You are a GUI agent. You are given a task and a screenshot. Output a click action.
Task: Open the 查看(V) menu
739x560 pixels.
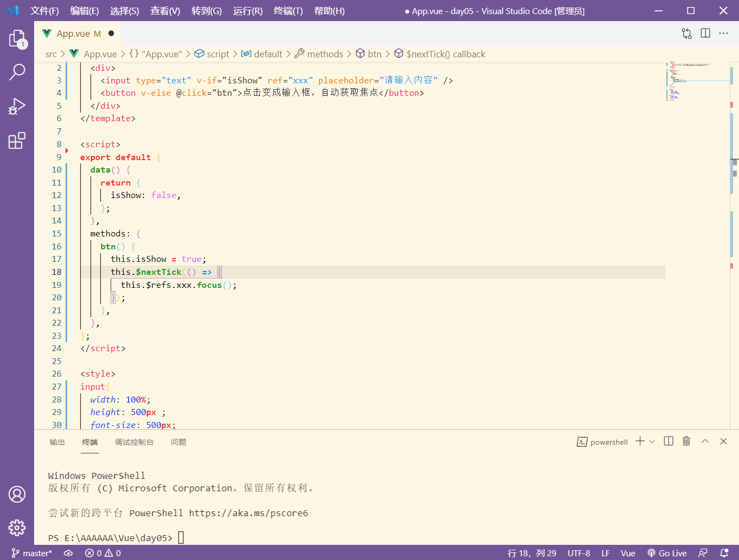click(x=165, y=11)
